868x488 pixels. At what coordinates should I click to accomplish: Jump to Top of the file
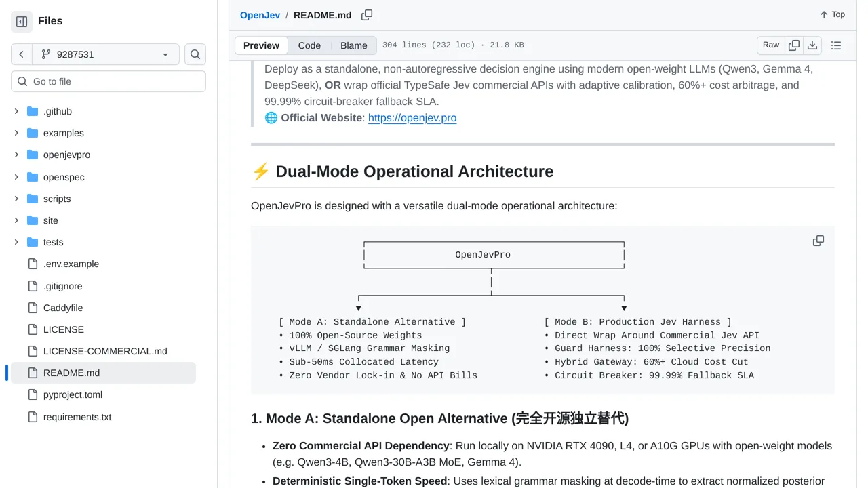(x=832, y=14)
